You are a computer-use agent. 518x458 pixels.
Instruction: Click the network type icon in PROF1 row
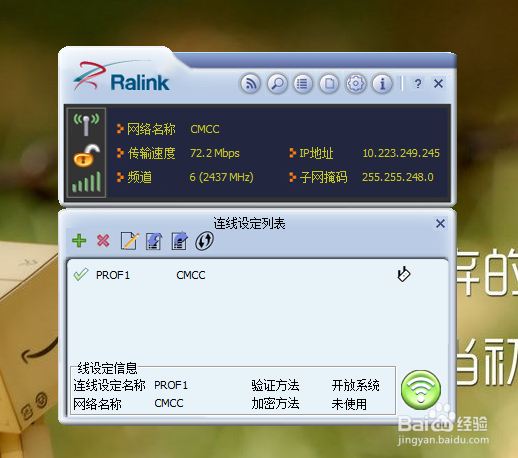click(x=404, y=274)
